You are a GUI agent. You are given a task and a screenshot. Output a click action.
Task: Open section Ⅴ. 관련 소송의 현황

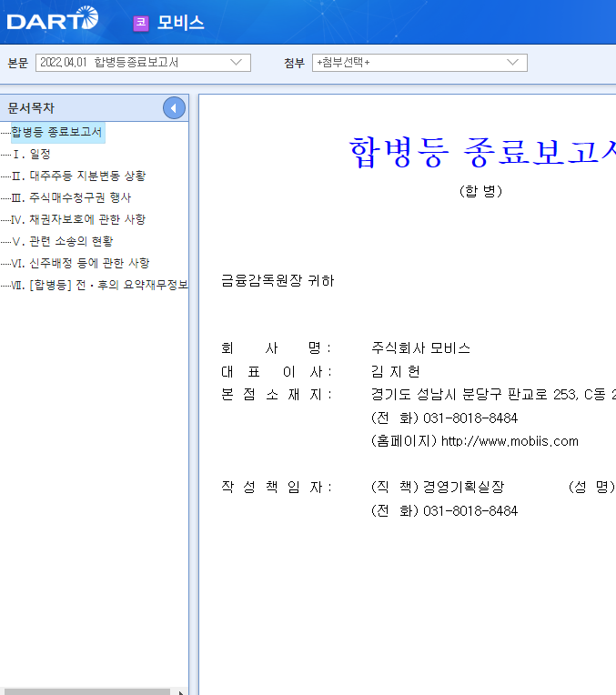[x=63, y=241]
